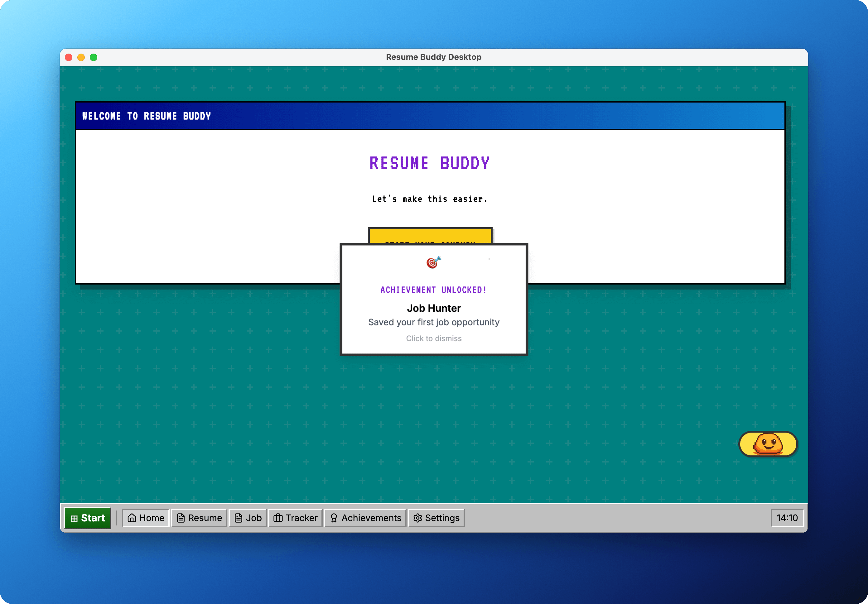Click the gear icon in the taskbar

[417, 517]
